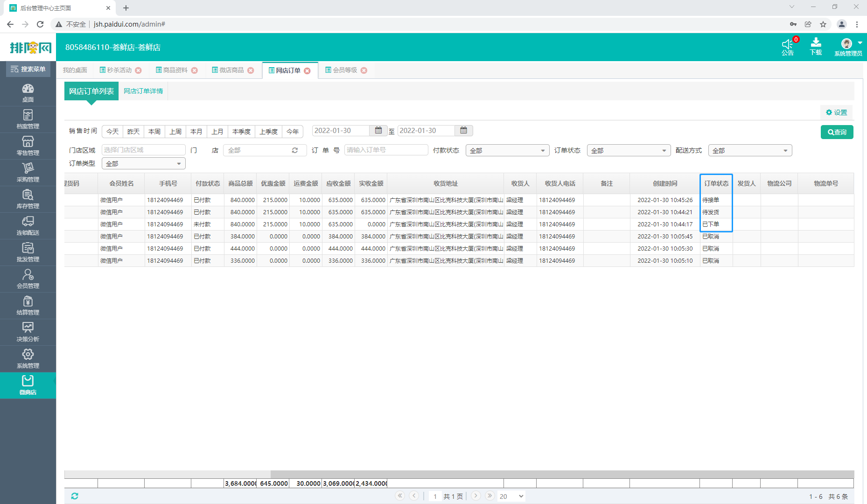Viewport: 867px width, 504px height.
Task: Open 零售管理 in the sidebar
Action: [28, 146]
